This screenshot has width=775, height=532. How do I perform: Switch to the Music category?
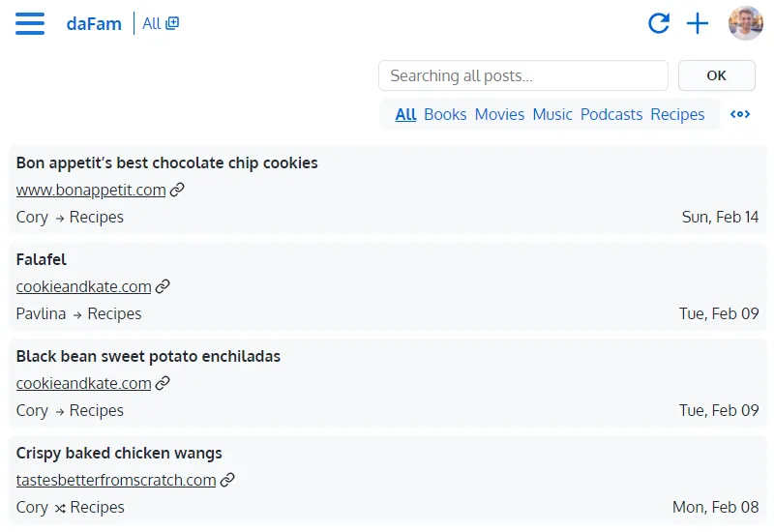552,114
